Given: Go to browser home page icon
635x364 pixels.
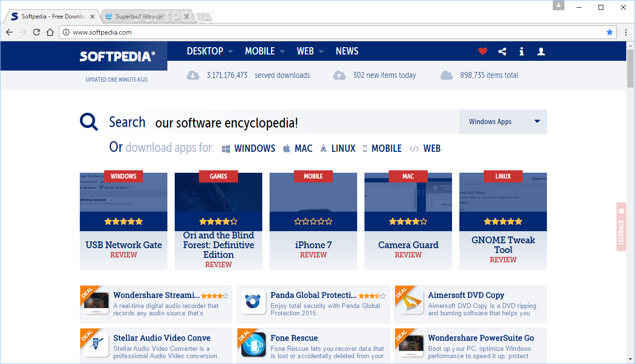Looking at the screenshot, I should (x=50, y=32).
